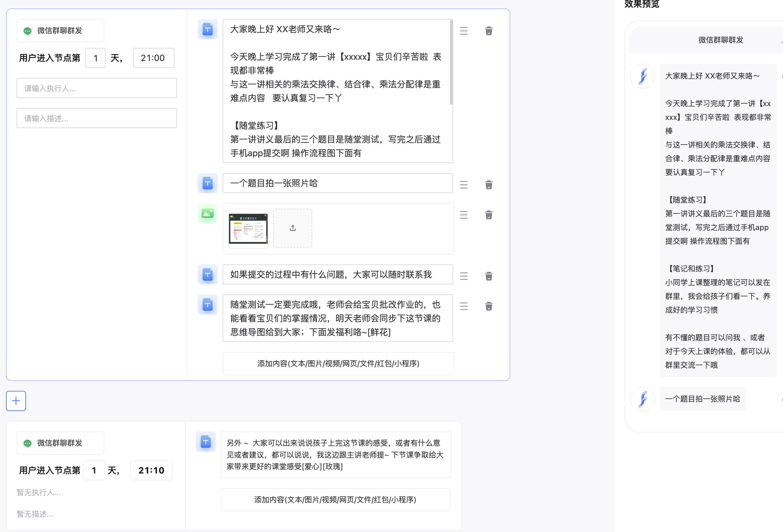Viewport: 783px width, 532px height.
Task: Click the drag handle next to the image block
Action: 464,215
